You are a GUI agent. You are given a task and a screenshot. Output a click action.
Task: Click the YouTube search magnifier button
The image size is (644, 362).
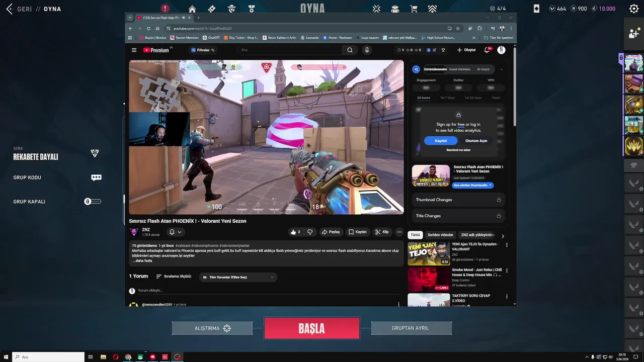tap(350, 50)
